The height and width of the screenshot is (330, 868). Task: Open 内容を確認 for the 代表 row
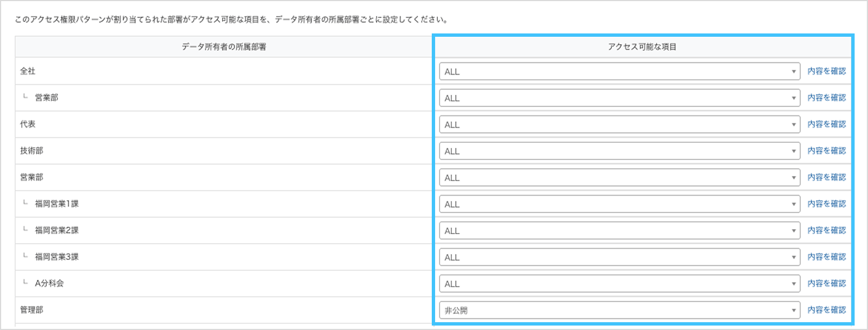point(826,124)
